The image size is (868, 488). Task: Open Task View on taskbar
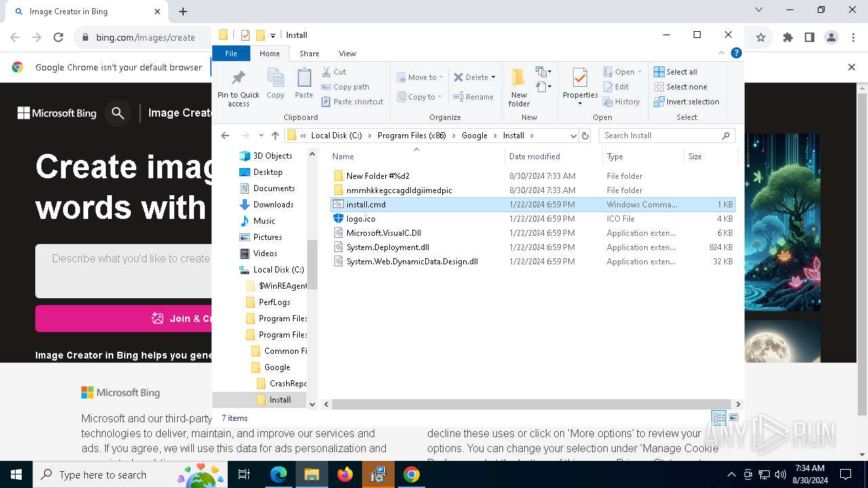click(244, 475)
